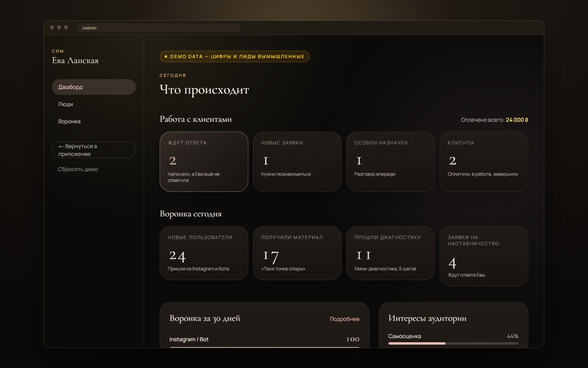Click the Новые пользователи card

coord(204,253)
